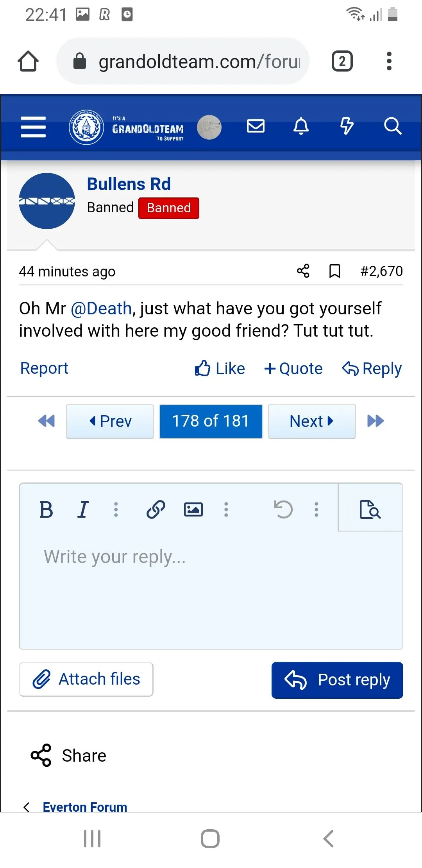Toggle bold formatting in the editor
Screen dimensions: 422x868
(x=46, y=509)
